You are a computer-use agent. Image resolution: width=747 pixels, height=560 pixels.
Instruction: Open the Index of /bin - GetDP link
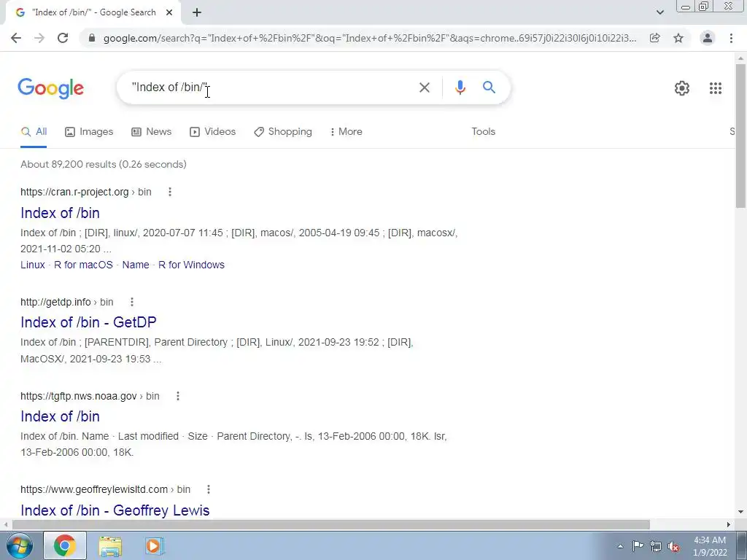point(88,322)
